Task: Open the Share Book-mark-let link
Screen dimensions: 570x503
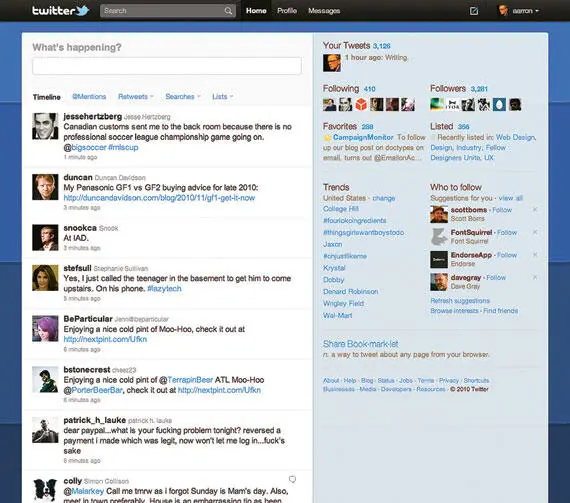Action: coord(360,344)
